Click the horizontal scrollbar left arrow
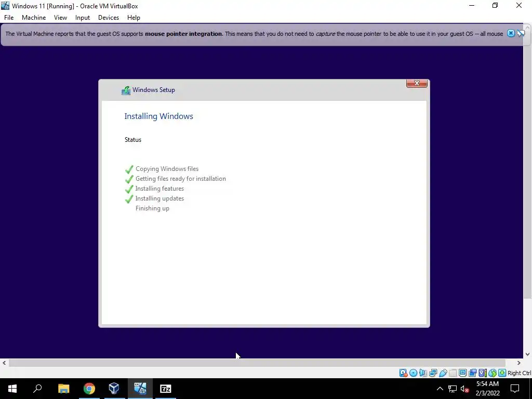This screenshot has height=399, width=532. click(x=4, y=363)
